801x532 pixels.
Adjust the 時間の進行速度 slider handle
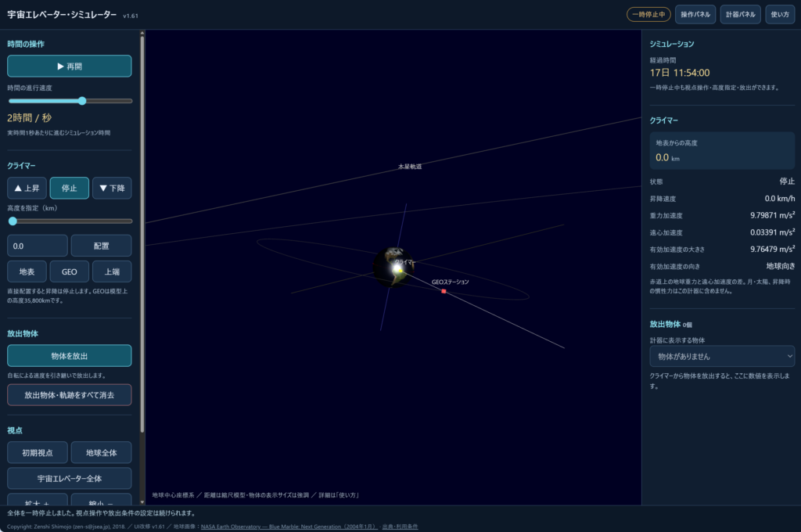point(82,101)
